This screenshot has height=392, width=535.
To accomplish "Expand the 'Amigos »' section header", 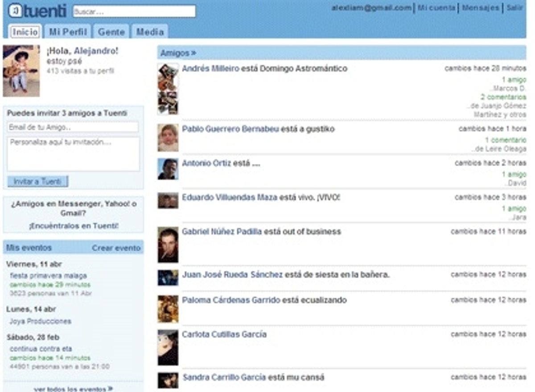I will click(x=178, y=53).
